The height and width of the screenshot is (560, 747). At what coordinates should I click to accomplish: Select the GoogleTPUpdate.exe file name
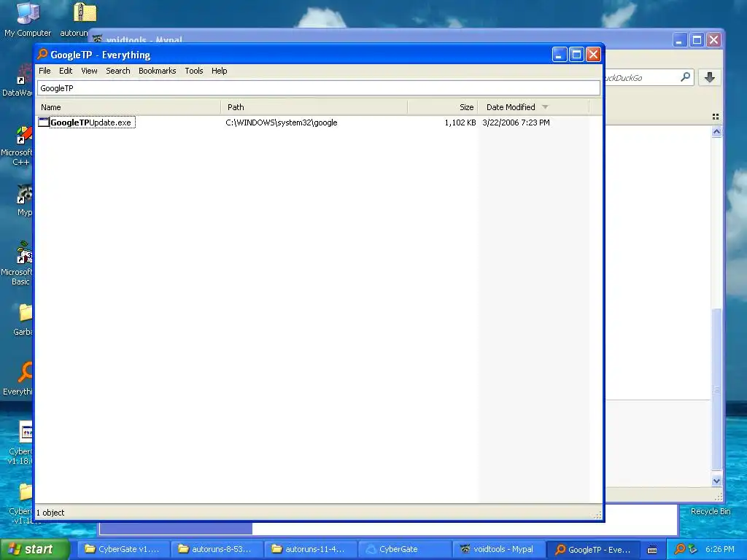pyautogui.click(x=90, y=122)
